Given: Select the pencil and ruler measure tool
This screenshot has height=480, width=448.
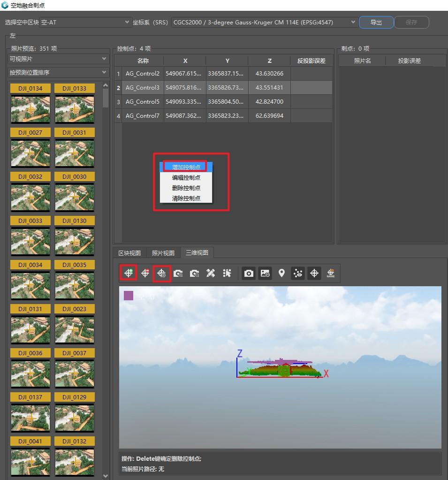Looking at the screenshot, I should (x=210, y=273).
